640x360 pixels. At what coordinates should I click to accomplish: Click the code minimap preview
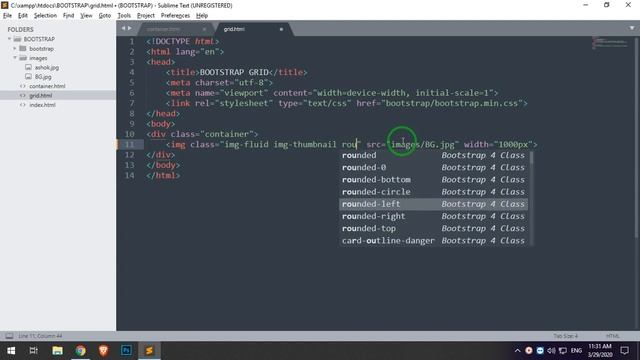tap(609, 43)
